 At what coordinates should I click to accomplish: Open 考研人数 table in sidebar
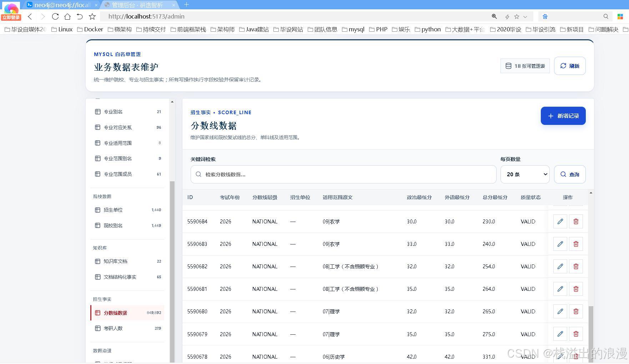click(127, 328)
